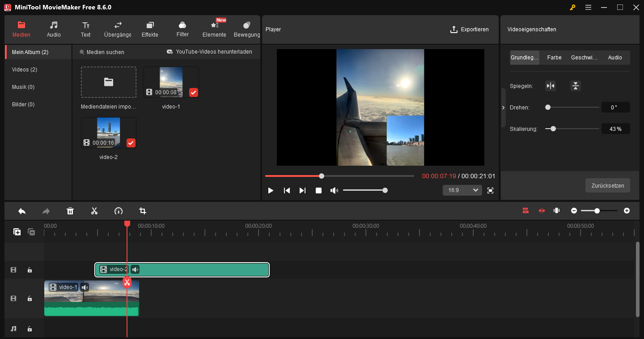
Task: Mute audio on the video-1 clip
Action: pyautogui.click(x=85, y=287)
